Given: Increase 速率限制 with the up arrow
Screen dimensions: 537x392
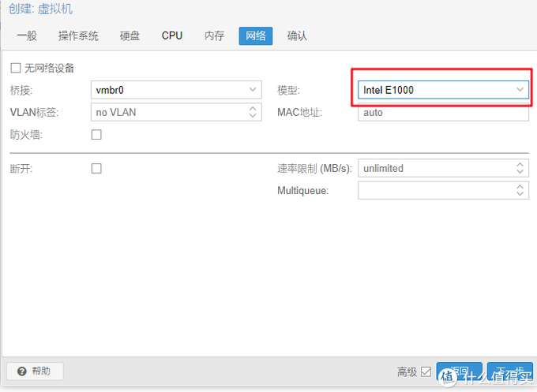Looking at the screenshot, I should 520,165.
